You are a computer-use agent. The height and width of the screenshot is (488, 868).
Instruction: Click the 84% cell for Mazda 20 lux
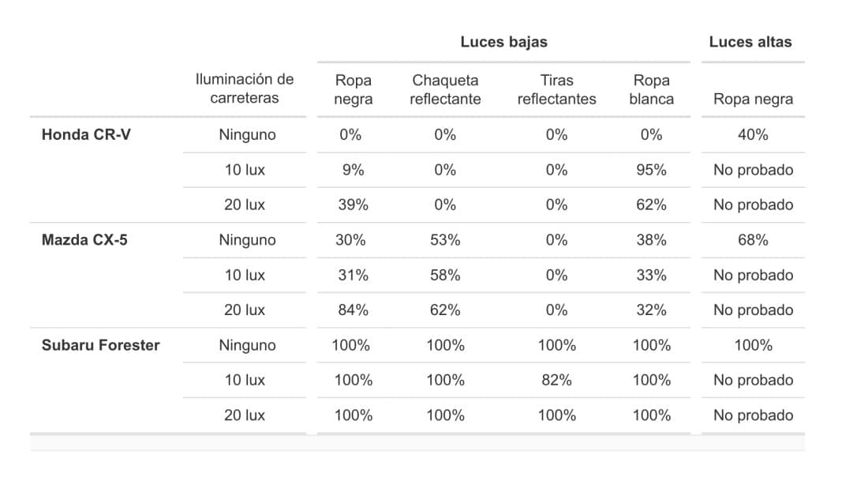(354, 310)
